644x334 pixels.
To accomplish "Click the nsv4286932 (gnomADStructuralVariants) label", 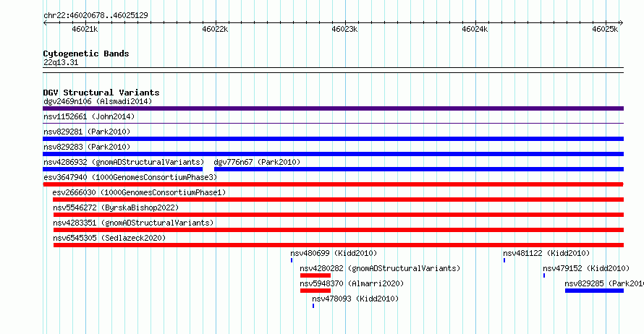I will click(124, 162).
